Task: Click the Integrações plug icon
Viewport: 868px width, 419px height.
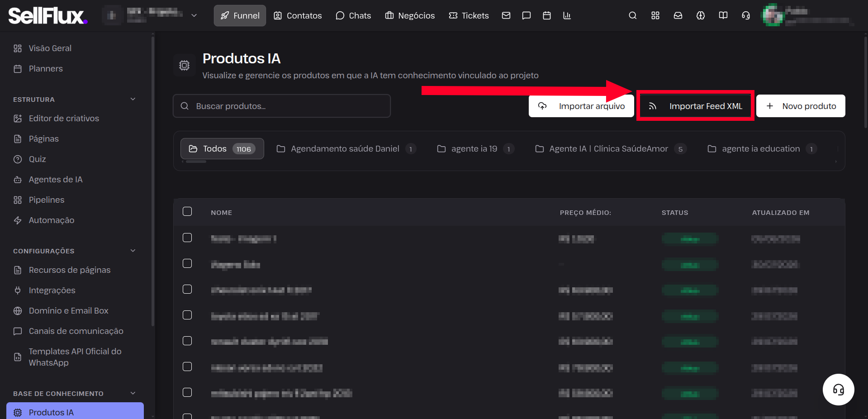Action: coord(18,290)
